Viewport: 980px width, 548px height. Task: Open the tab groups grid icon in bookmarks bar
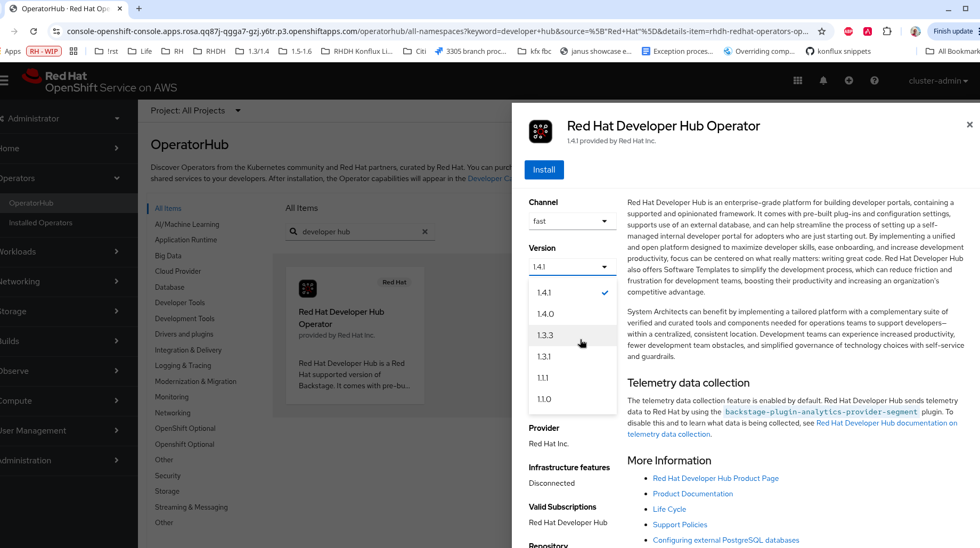tap(73, 51)
